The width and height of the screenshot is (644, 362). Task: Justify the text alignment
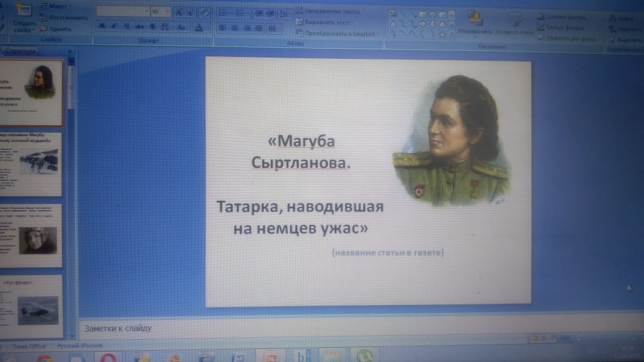point(259,28)
